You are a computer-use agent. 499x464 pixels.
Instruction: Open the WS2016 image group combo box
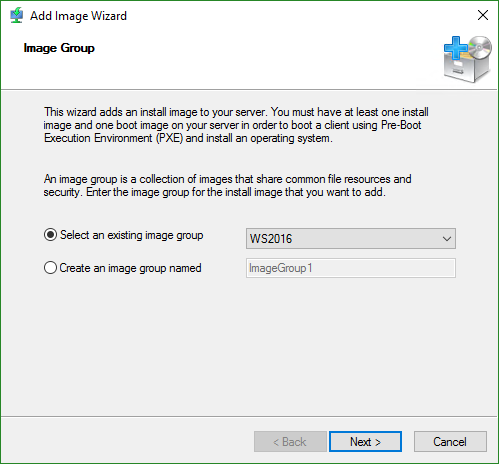(x=351, y=239)
